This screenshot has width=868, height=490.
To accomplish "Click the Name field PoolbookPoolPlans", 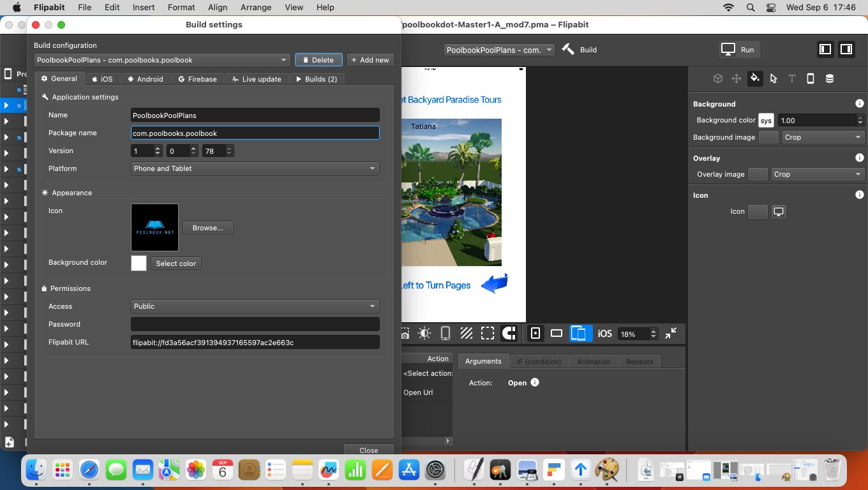I will 255,115.
